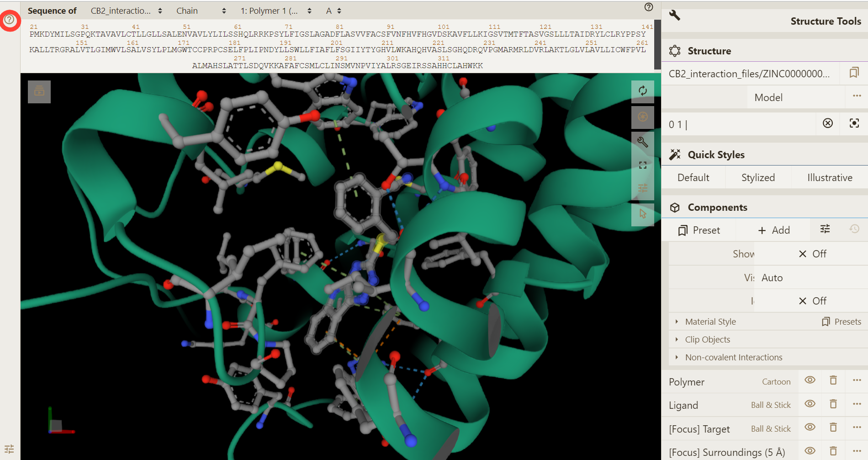Expand the Material Style section
868x460 pixels.
coord(710,321)
